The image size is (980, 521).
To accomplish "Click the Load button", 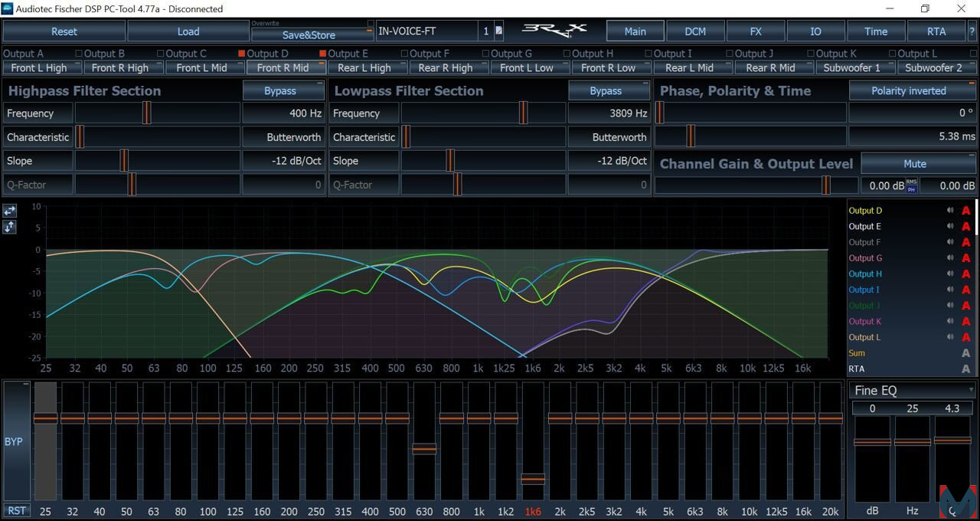I will tap(188, 31).
